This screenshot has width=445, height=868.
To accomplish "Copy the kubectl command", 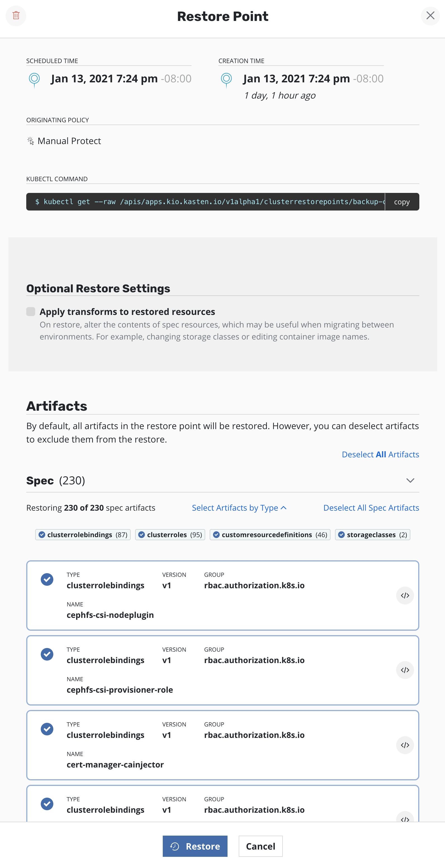I will coord(401,202).
